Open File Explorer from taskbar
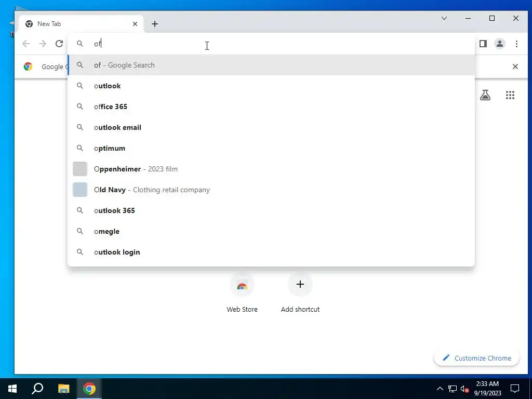Viewport: 532px width, 399px height. point(63,389)
